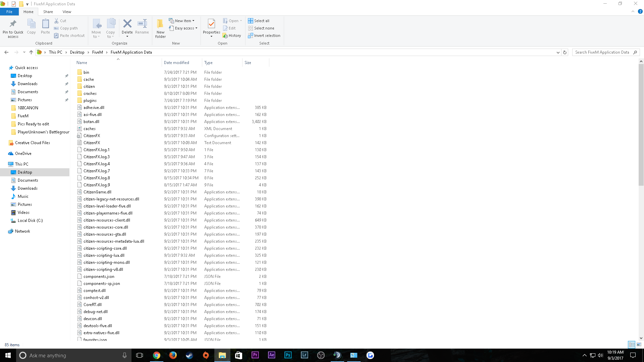Click Search FiveM Application Data field
Screen dimensions: 644x362
point(602,52)
